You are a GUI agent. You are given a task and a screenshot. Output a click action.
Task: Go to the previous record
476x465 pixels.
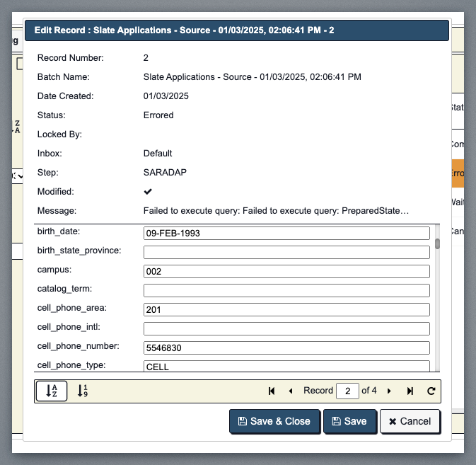(x=290, y=391)
